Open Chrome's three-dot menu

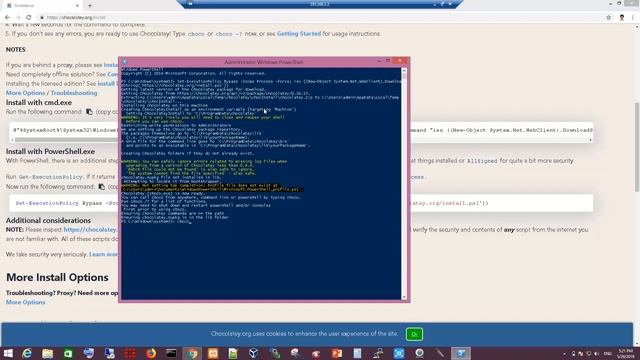[633, 18]
